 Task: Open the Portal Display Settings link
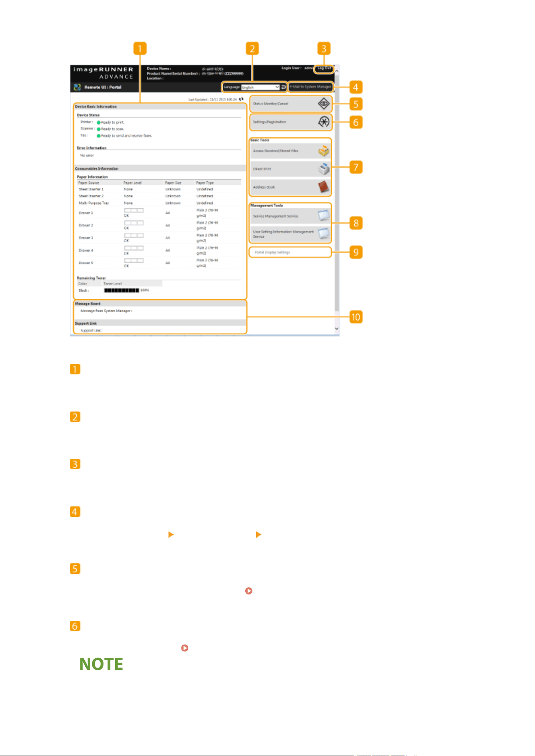point(272,252)
